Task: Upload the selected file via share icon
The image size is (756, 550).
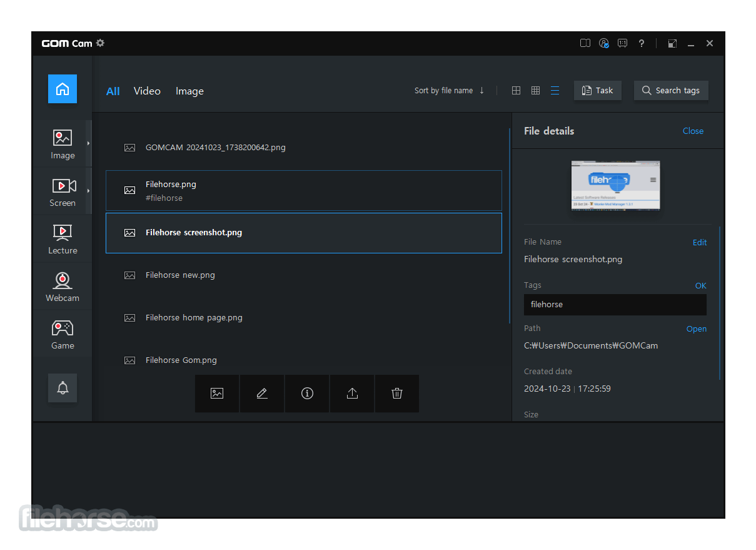Action: [x=352, y=394]
